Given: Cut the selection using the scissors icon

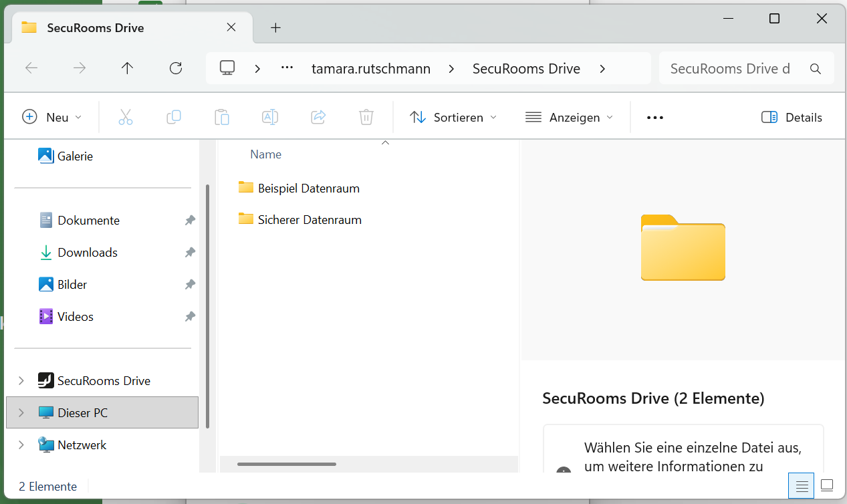Looking at the screenshot, I should (x=126, y=117).
